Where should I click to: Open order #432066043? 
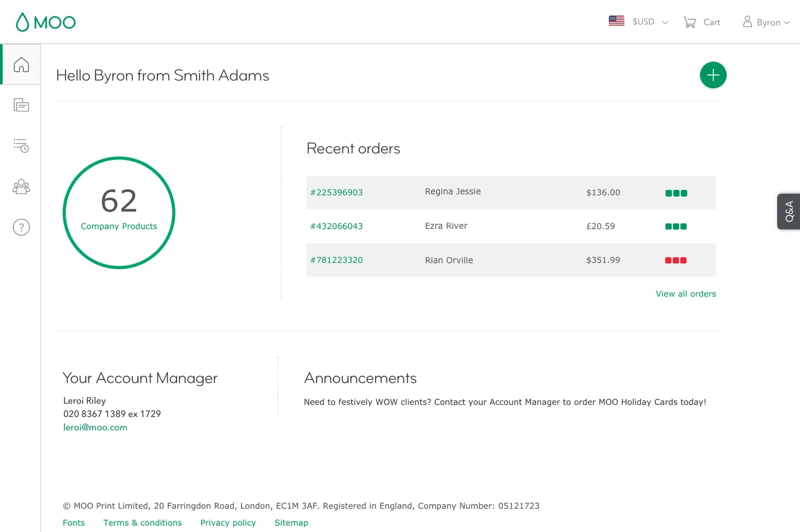click(336, 227)
